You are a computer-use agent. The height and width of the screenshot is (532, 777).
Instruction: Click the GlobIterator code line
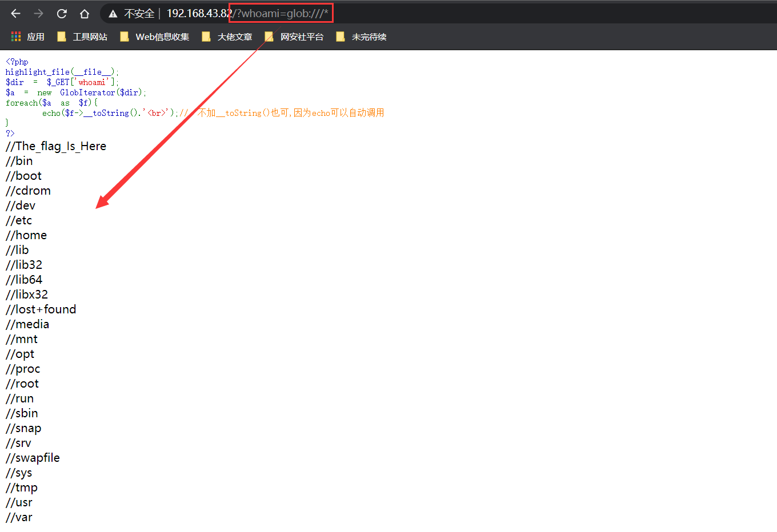tap(76, 92)
